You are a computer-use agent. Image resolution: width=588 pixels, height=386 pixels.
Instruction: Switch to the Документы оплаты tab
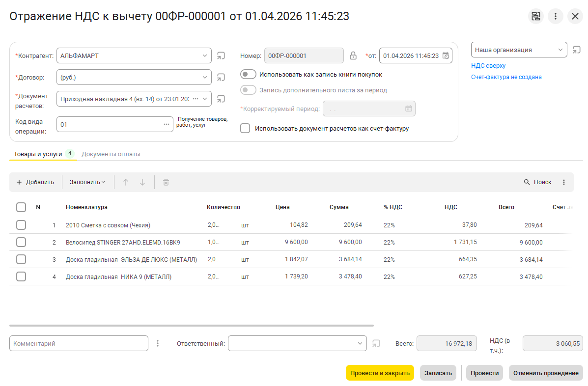click(x=111, y=154)
